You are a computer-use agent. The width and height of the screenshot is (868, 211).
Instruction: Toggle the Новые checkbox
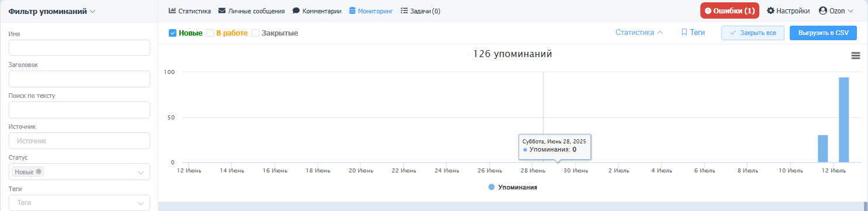[x=173, y=33]
